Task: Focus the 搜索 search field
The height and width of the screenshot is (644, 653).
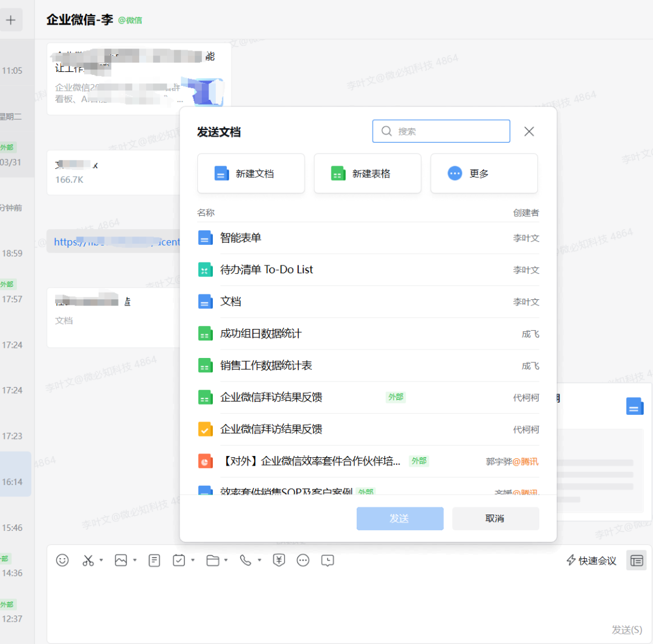Action: point(441,131)
